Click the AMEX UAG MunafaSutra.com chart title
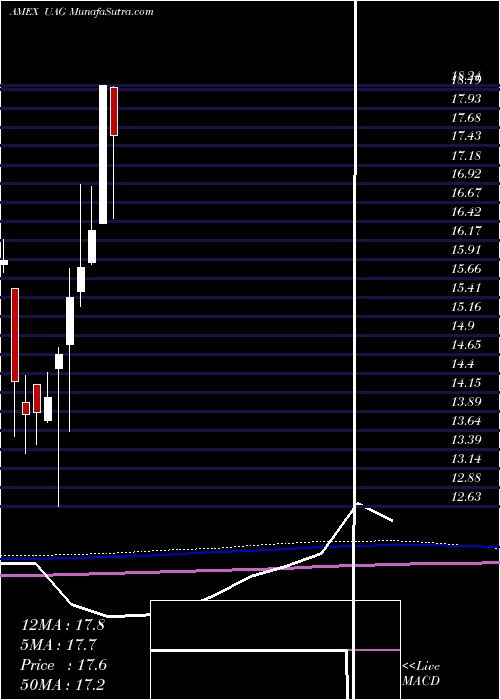 click(81, 12)
